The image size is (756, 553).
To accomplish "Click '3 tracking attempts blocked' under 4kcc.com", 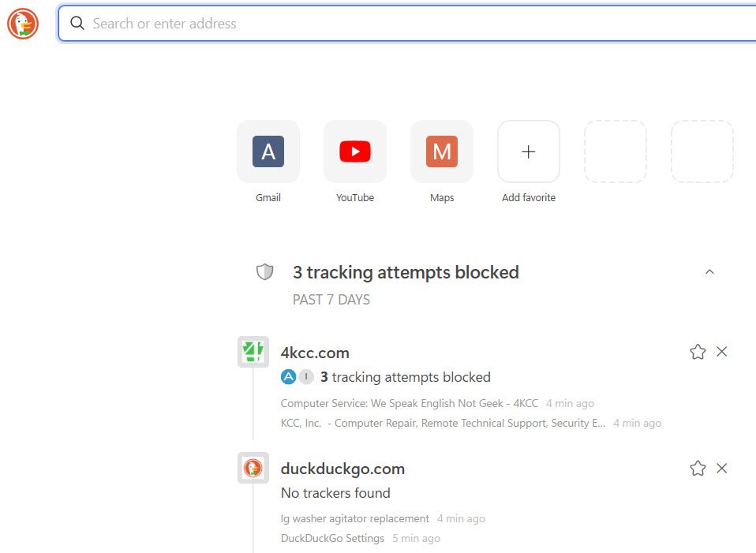I will (x=406, y=376).
